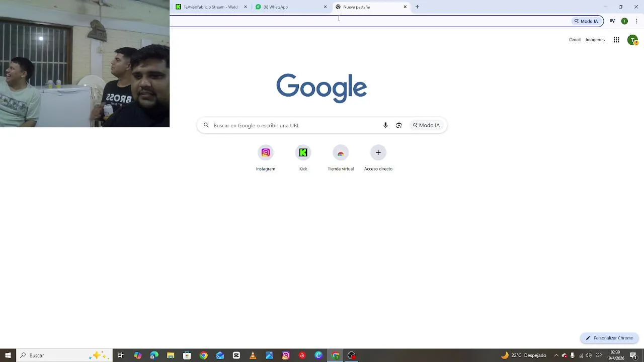Open OBS Studio from the taskbar
This screenshot has width=644, height=362.
tap(352, 355)
